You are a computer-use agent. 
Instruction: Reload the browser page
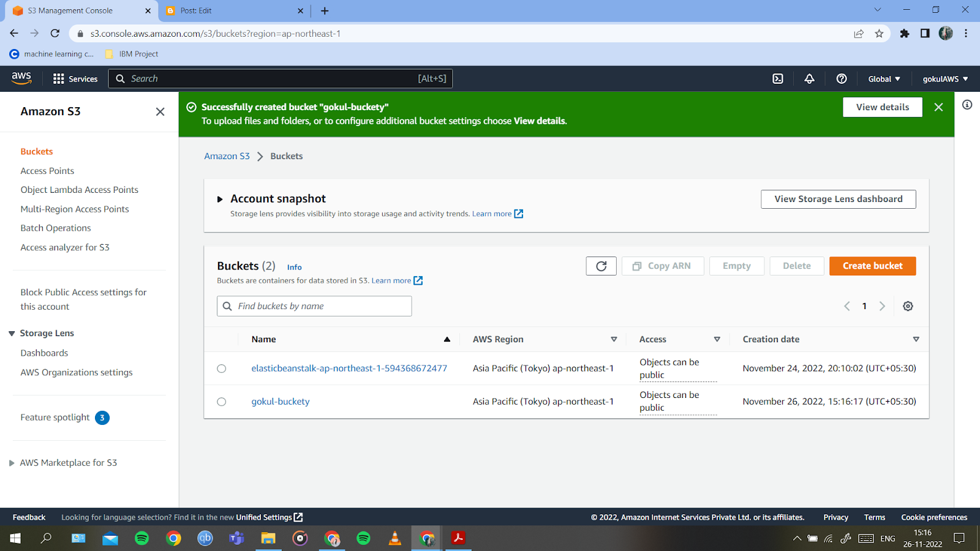coord(55,34)
